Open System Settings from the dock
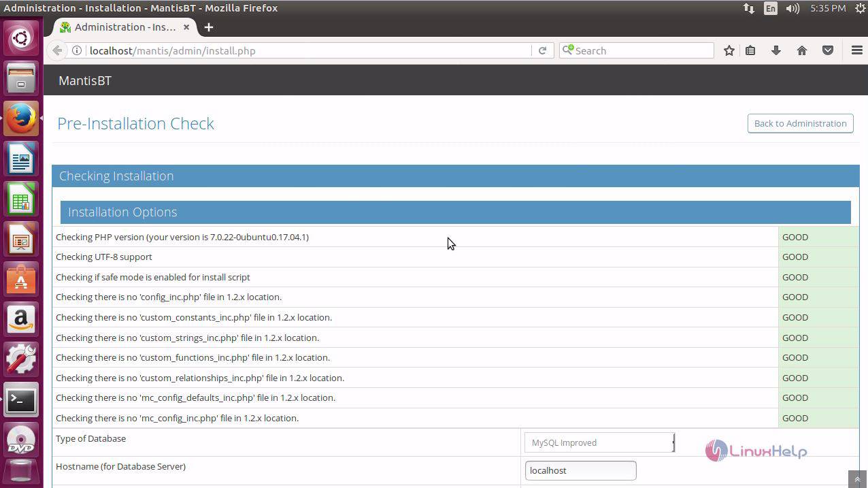Image resolution: width=868 pixels, height=488 pixels. (21, 359)
